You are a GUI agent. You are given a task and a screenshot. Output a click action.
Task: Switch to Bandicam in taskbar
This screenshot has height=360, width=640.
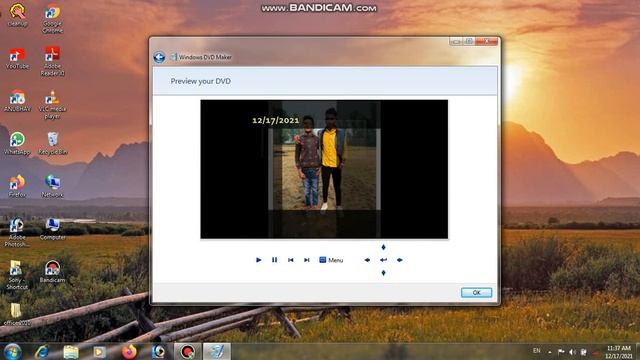coord(188,352)
